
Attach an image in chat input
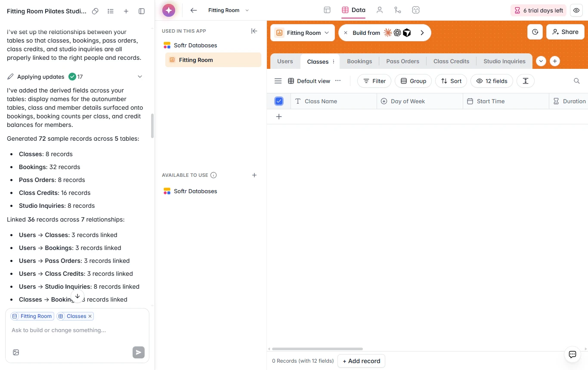pos(16,352)
